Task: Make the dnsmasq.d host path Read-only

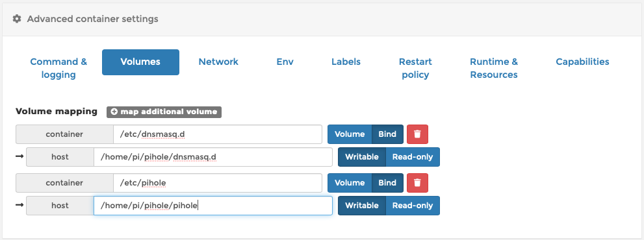Action: 413,157
